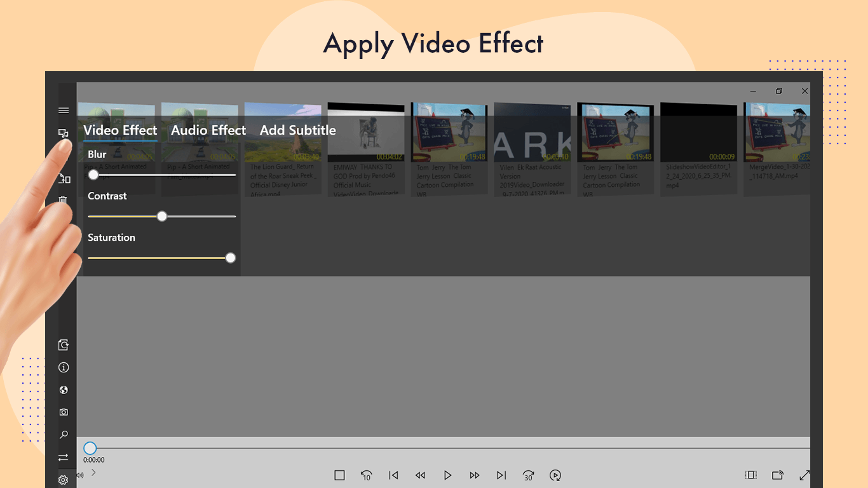Click the trash delete icon in sidebar
The width and height of the screenshot is (868, 488).
coord(63,200)
